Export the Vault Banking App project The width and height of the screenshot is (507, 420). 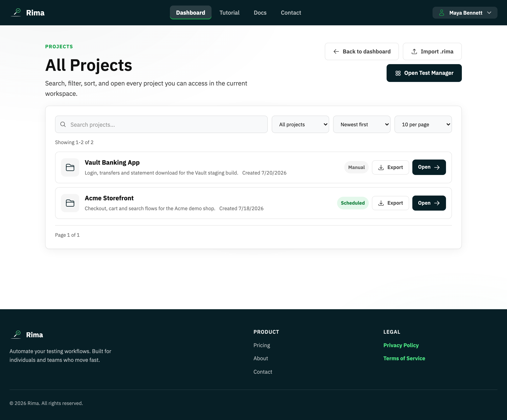[390, 167]
